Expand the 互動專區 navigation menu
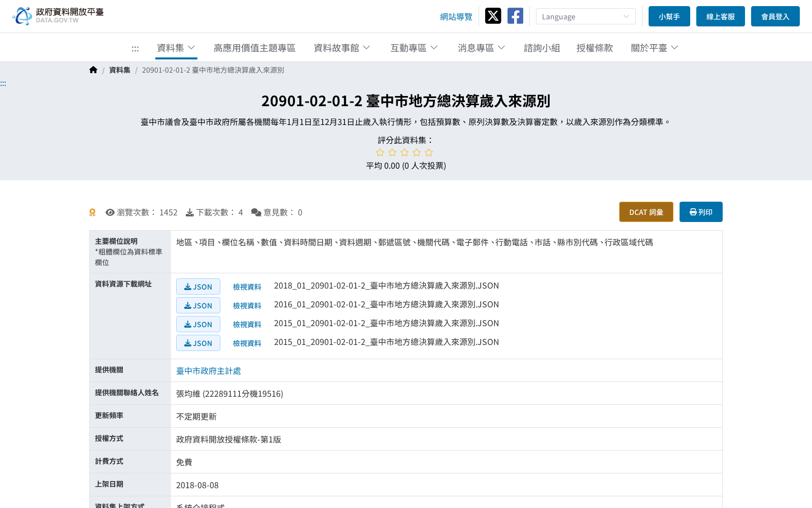Image resolution: width=812 pixels, height=508 pixels. 414,48
